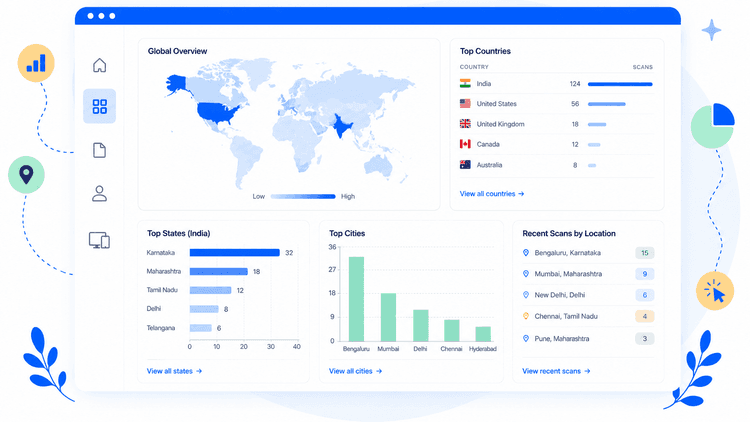The image size is (750, 422).
Task: Click Alaska on the world map
Action: (176, 83)
